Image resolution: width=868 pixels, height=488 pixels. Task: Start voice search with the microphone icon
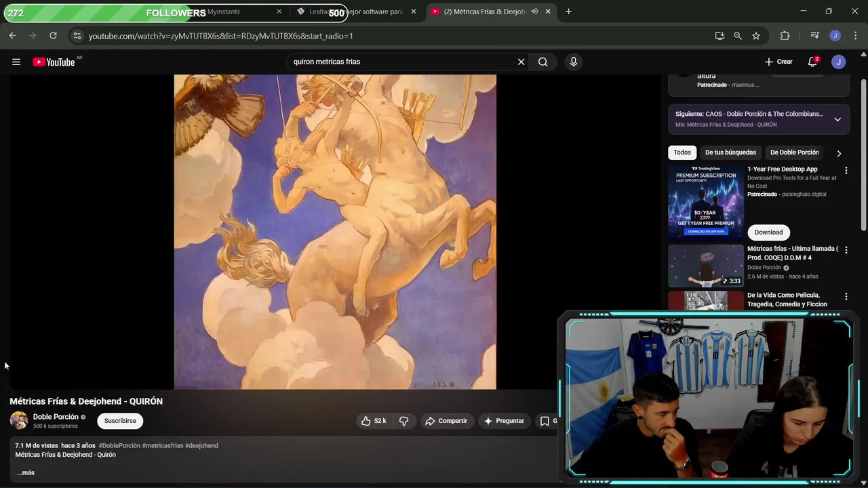574,62
